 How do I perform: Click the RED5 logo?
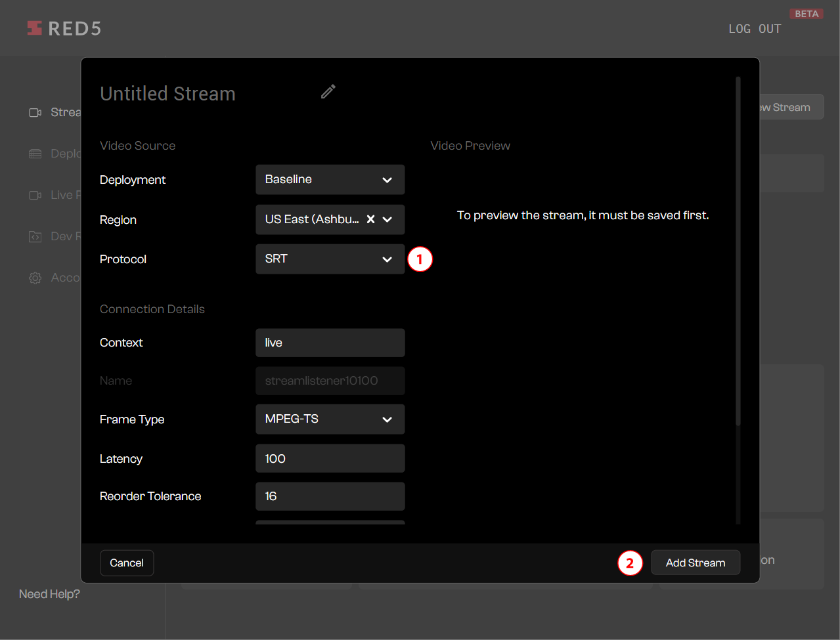click(x=64, y=28)
